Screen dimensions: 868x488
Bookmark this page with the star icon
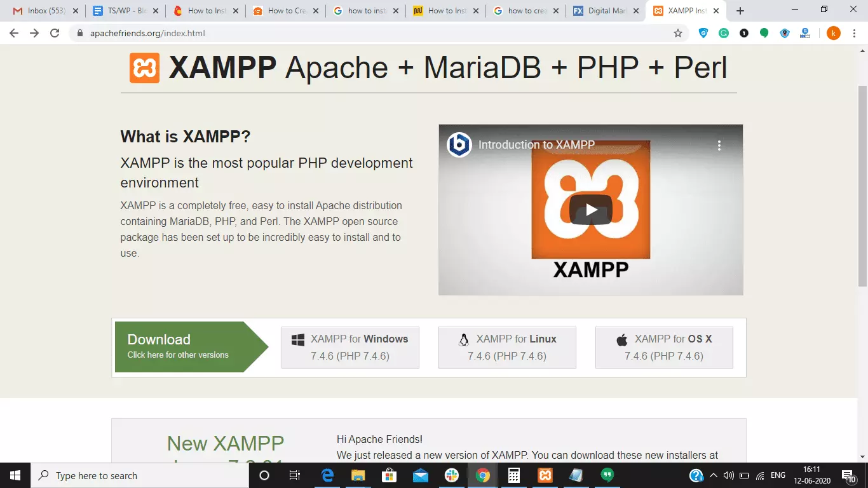click(x=678, y=33)
